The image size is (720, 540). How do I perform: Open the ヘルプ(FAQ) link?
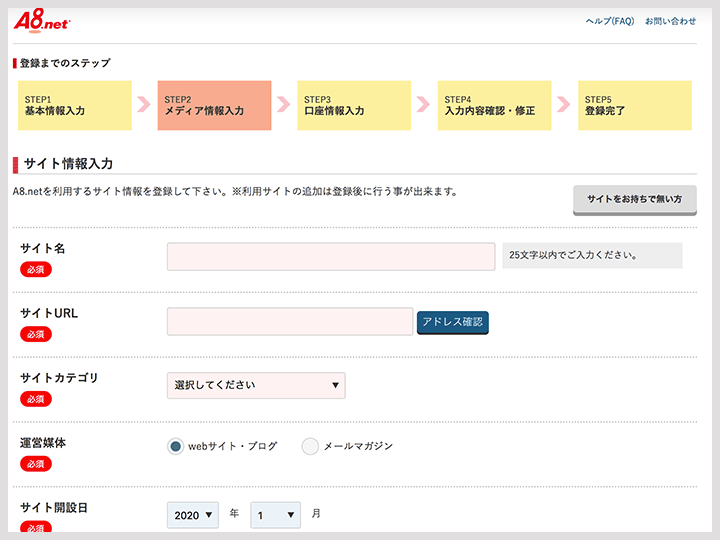pyautogui.click(x=610, y=21)
